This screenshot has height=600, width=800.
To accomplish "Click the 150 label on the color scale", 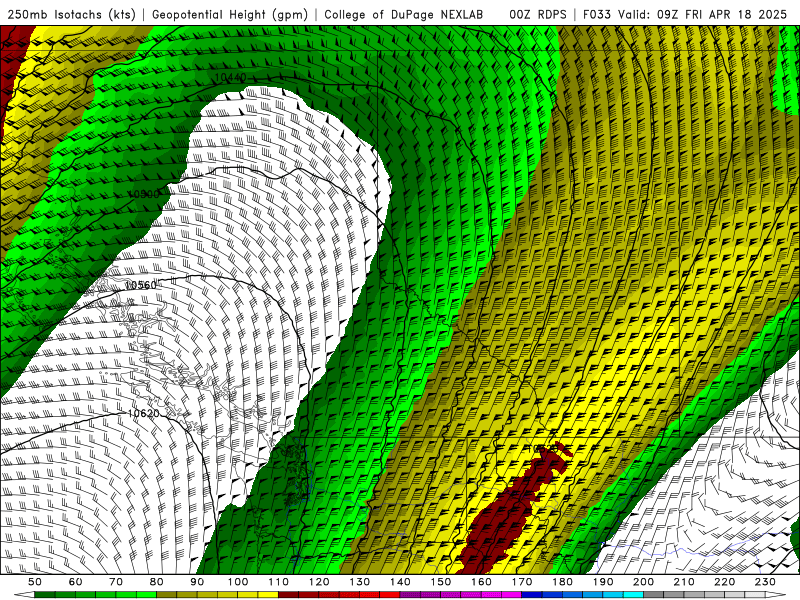I will (441, 582).
